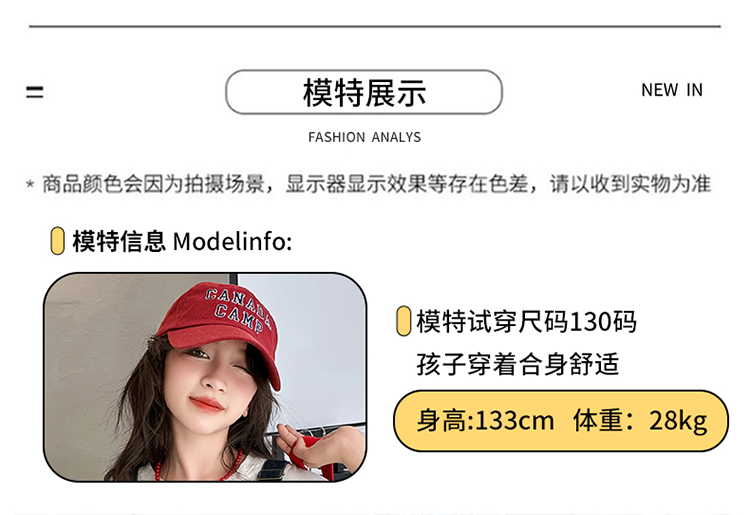Viewport: 750px width, 515px height.
Task: Click the 身高:133cm text
Action: [485, 421]
